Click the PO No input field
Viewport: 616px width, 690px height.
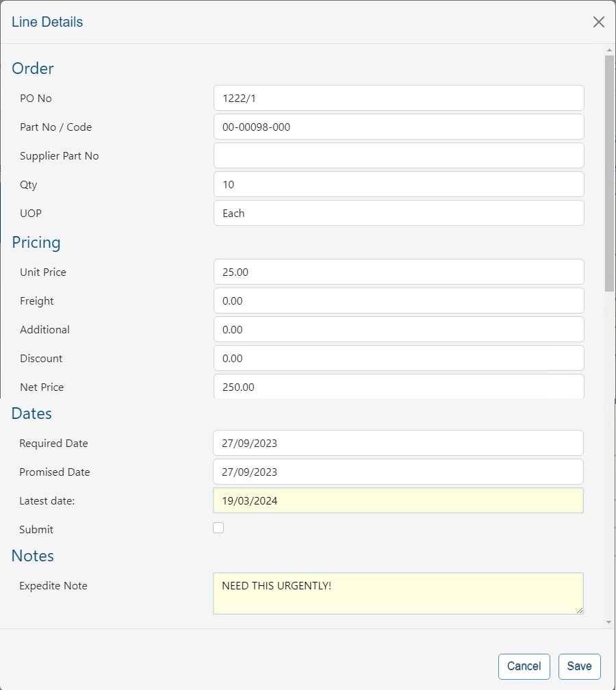coord(398,98)
